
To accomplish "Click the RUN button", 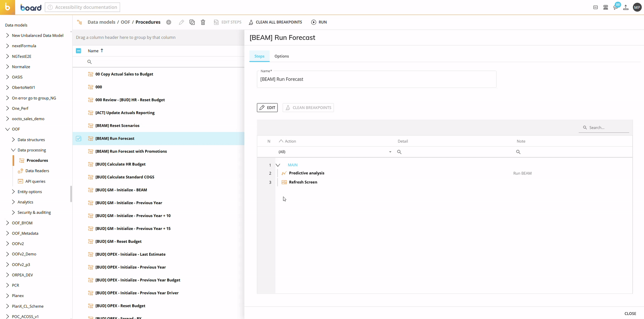I will pos(319,22).
